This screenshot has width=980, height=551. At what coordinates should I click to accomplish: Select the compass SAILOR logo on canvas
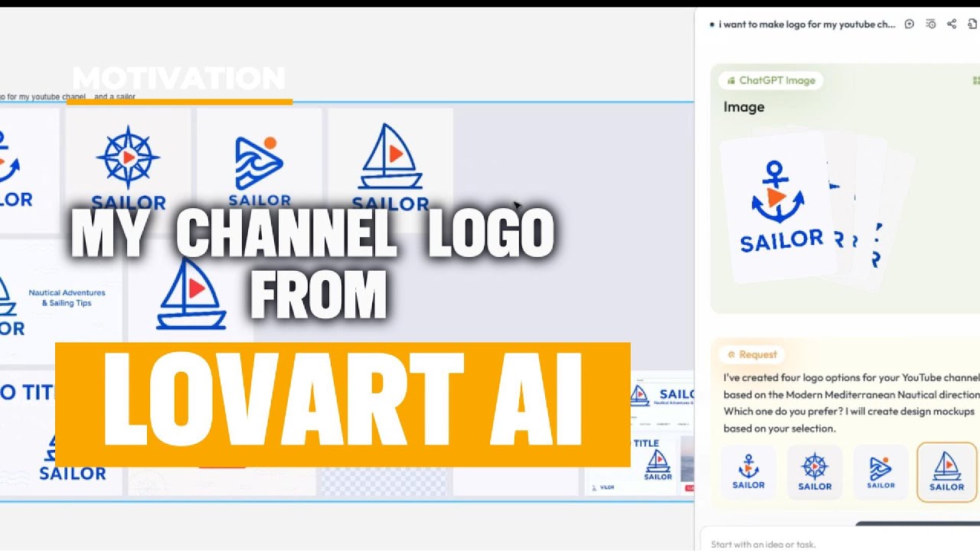coord(129,169)
